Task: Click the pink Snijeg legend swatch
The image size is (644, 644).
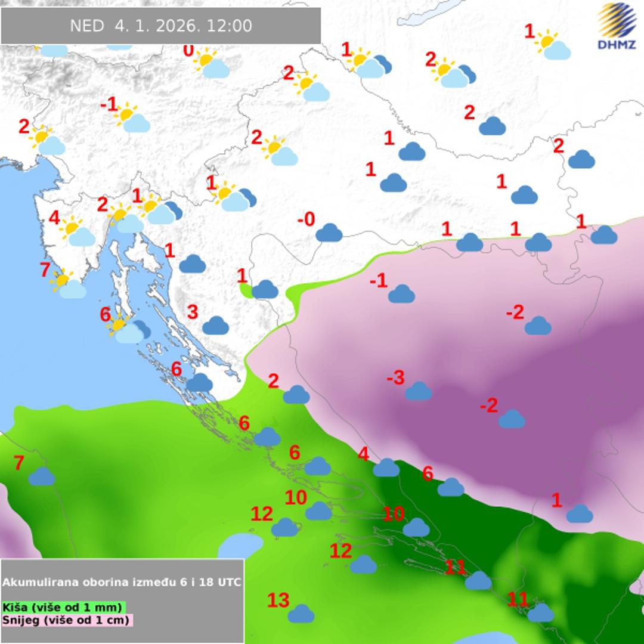Action: pos(67,620)
